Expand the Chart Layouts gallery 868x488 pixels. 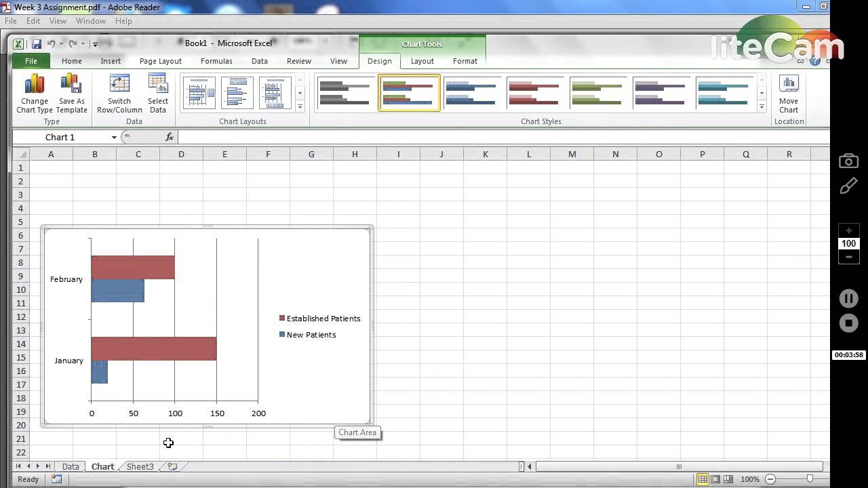[300, 106]
